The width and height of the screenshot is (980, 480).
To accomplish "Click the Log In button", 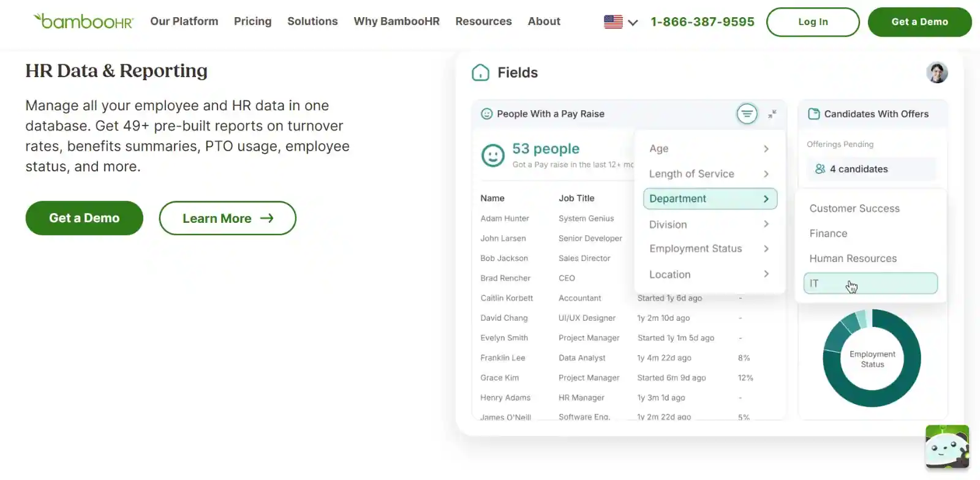I will point(812,22).
